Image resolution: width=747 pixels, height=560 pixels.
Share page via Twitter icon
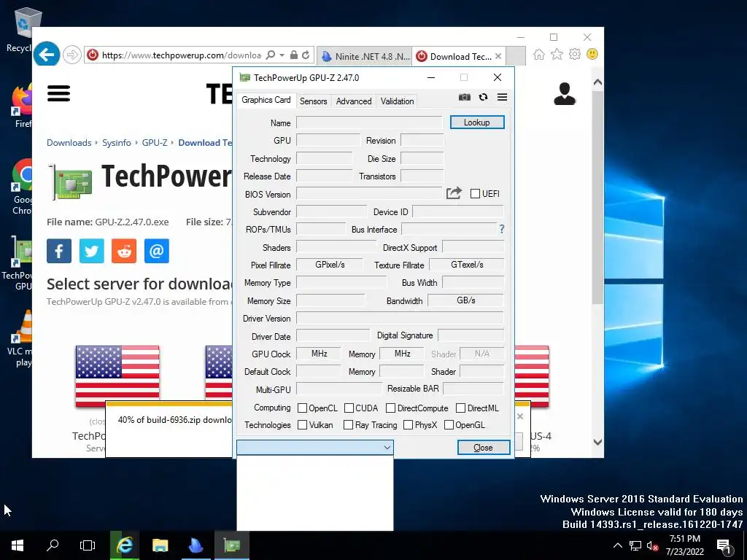tap(91, 251)
